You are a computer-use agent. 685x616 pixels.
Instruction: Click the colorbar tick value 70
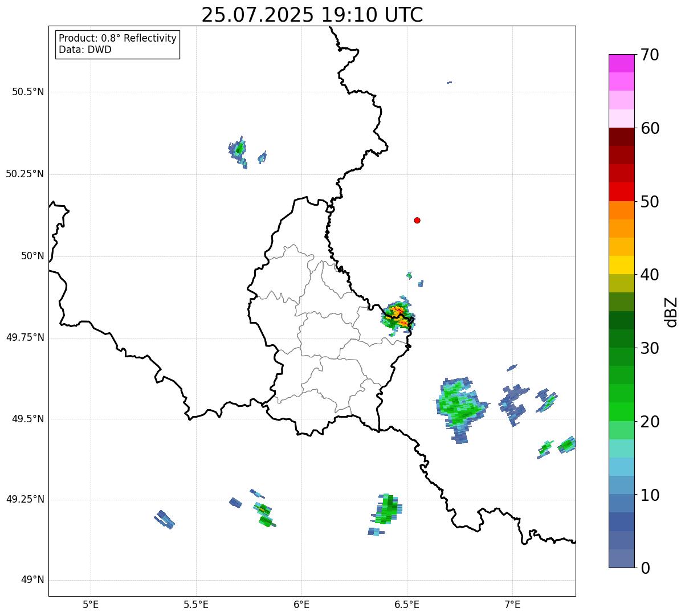point(650,55)
